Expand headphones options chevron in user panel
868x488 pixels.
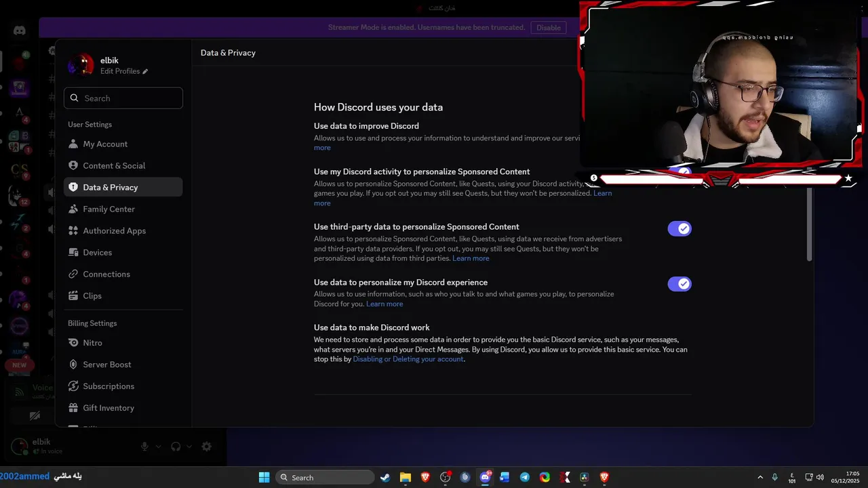(189, 447)
